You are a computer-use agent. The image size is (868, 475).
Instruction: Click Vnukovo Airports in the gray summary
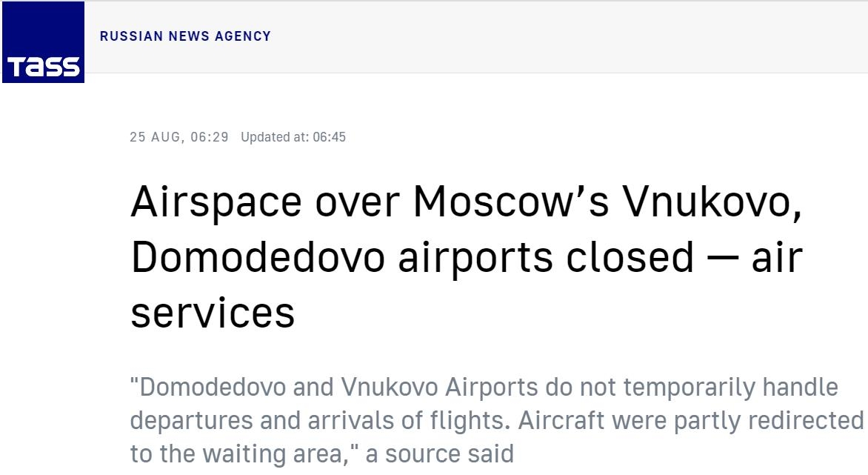[x=439, y=388]
